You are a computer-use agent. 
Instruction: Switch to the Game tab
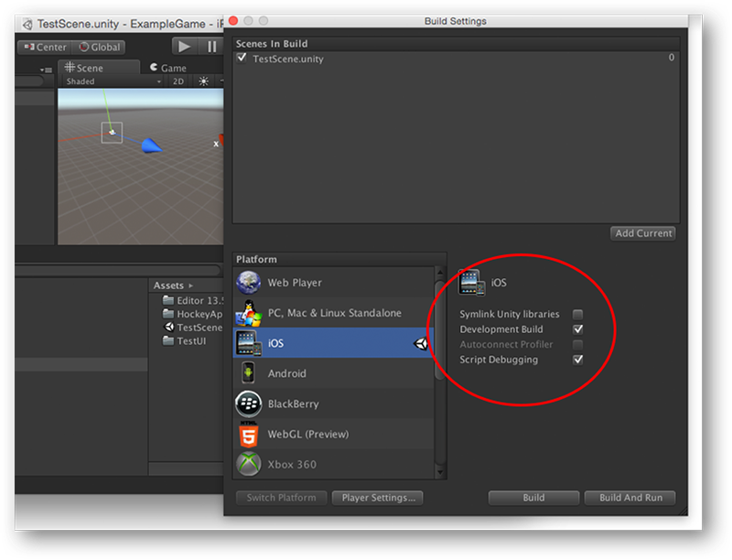[167, 68]
